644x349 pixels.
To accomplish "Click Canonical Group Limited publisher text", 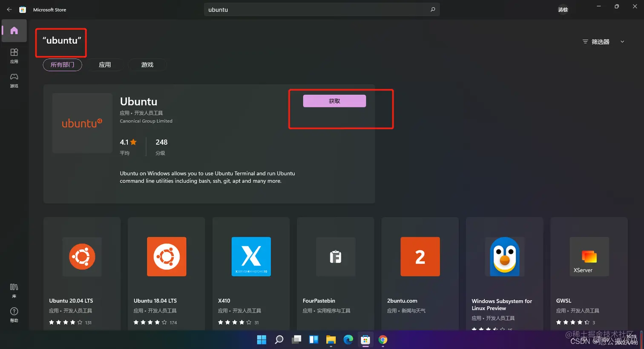I will tap(146, 121).
